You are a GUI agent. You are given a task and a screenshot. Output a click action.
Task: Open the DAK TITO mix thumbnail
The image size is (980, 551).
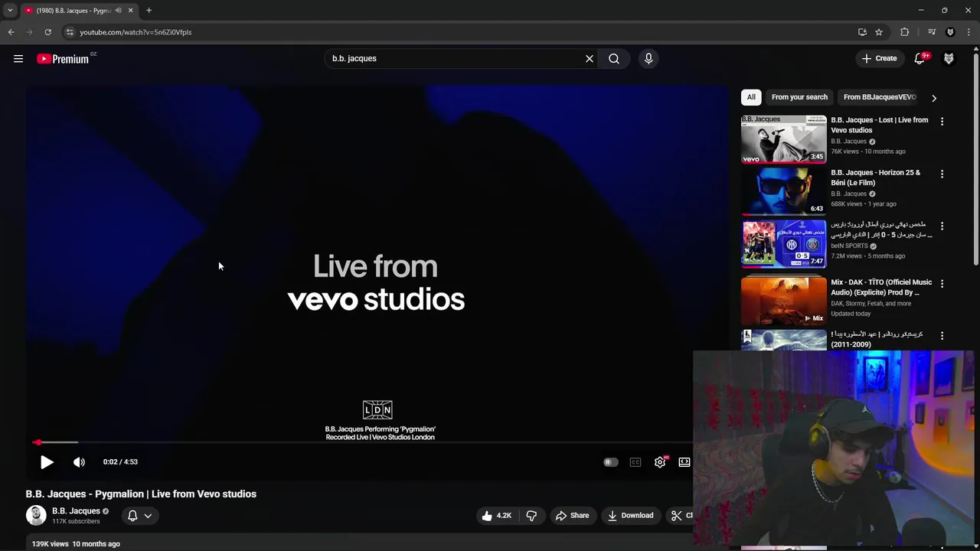coord(784,301)
